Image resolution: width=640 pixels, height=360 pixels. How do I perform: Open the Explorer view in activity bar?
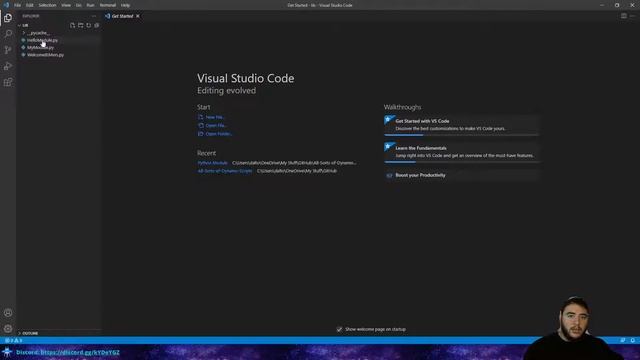[8, 18]
